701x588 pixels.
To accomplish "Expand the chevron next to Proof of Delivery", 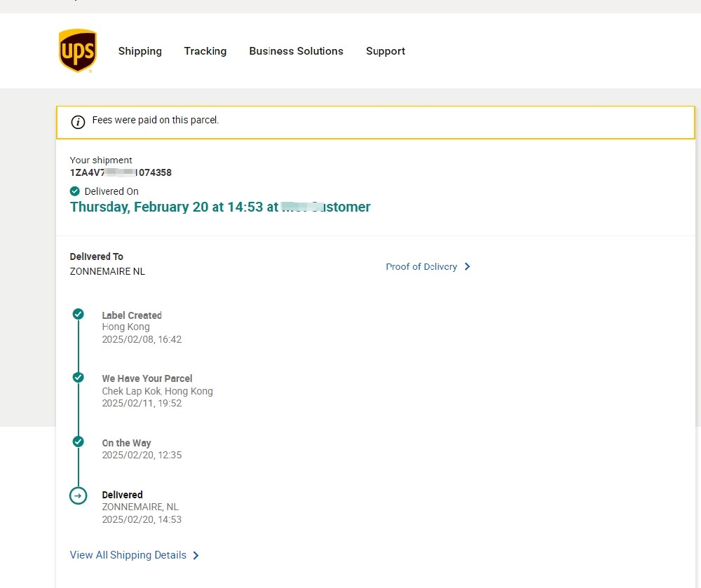I will [468, 267].
